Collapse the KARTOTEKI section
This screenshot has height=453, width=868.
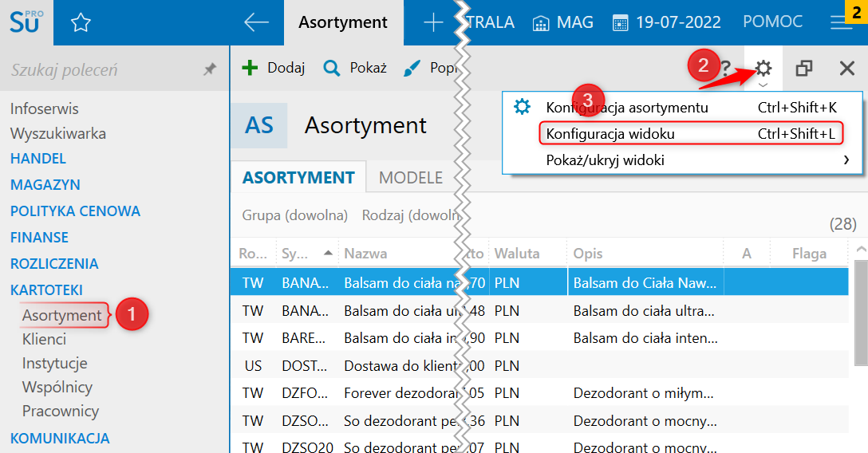coord(46,290)
